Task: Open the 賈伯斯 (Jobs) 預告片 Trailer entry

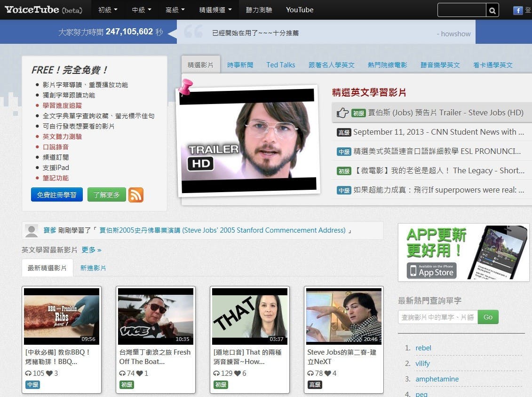Action: pyautogui.click(x=445, y=113)
